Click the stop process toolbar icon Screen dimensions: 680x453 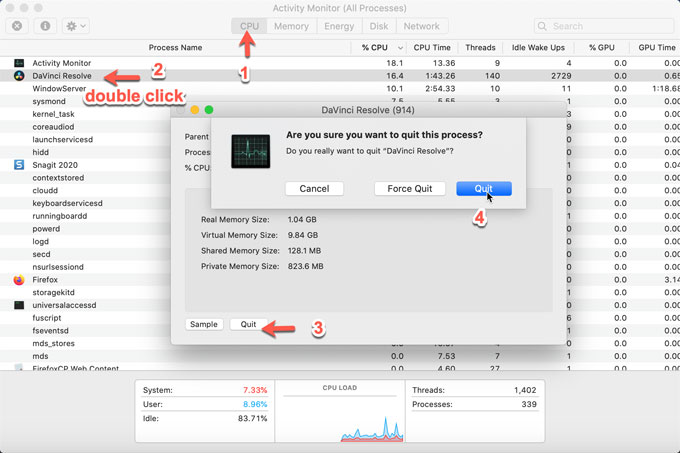point(17,26)
